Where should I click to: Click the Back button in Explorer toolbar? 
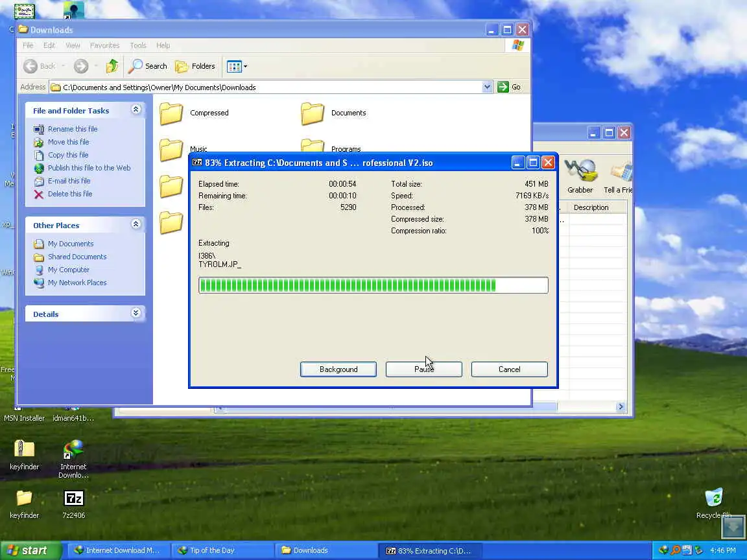40,66
